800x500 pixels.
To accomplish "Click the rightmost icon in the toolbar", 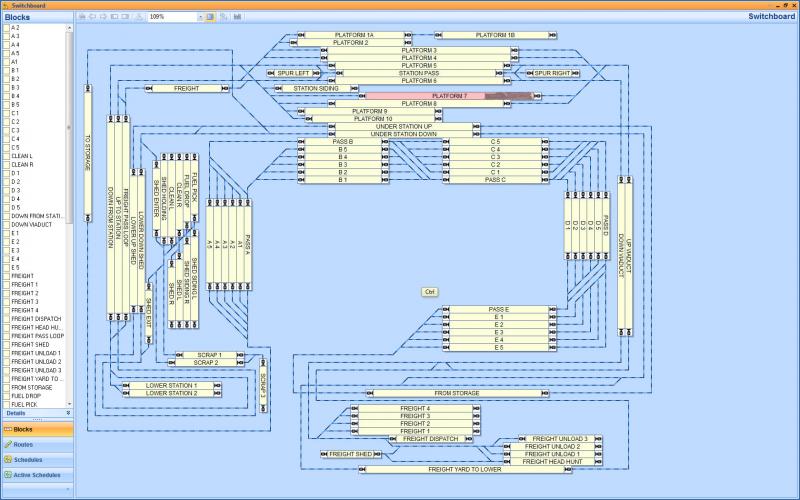I will coord(238,17).
